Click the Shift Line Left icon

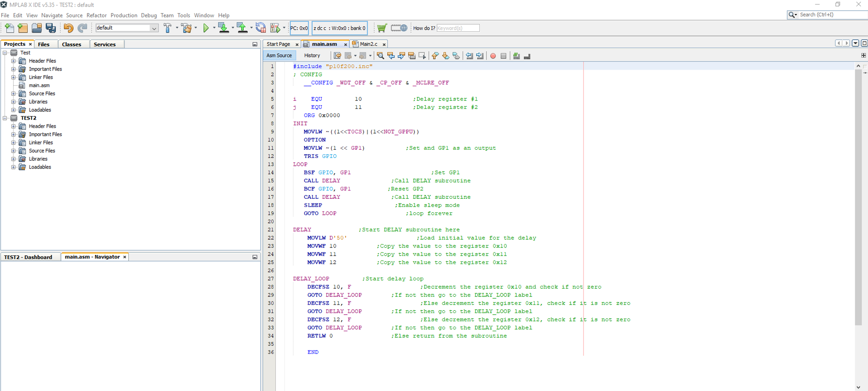click(469, 56)
